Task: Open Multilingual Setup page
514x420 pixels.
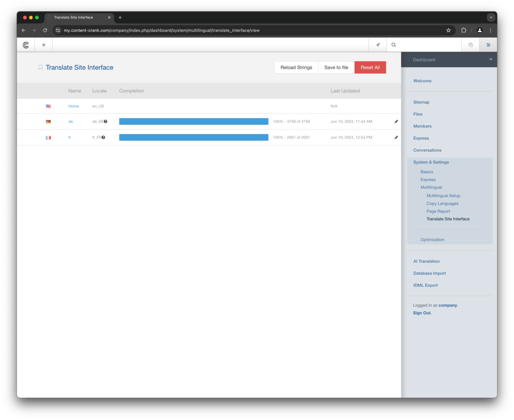Action: coord(443,196)
